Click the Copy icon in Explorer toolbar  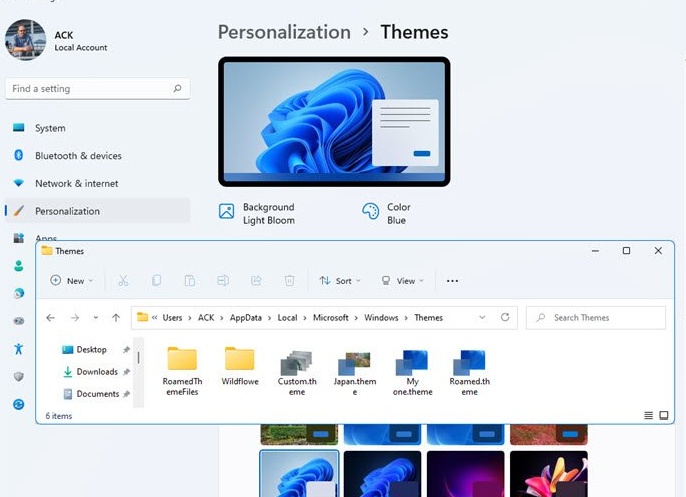pos(156,280)
